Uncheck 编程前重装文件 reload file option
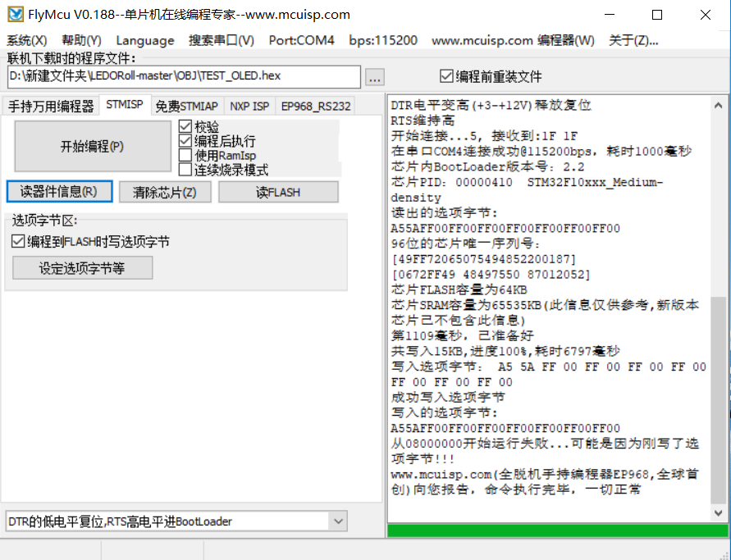731x560 pixels. (x=445, y=75)
